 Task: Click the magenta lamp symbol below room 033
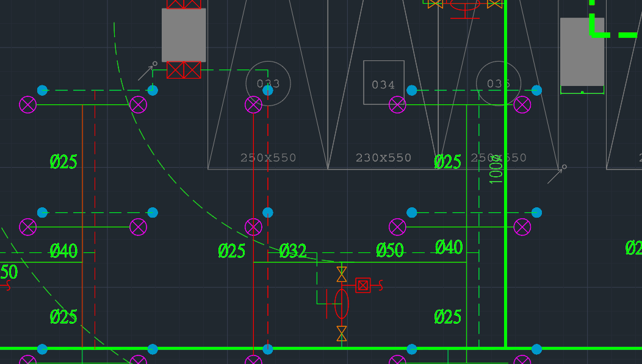(x=254, y=105)
